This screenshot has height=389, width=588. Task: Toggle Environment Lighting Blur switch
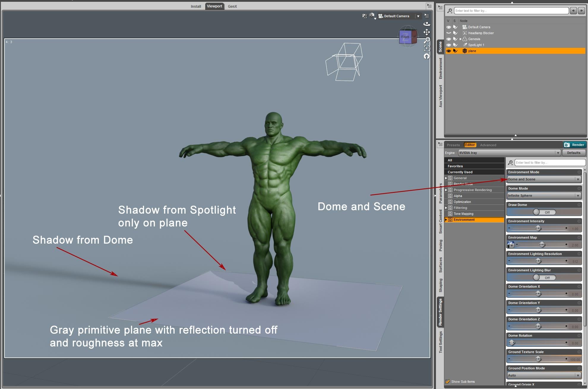(x=544, y=278)
